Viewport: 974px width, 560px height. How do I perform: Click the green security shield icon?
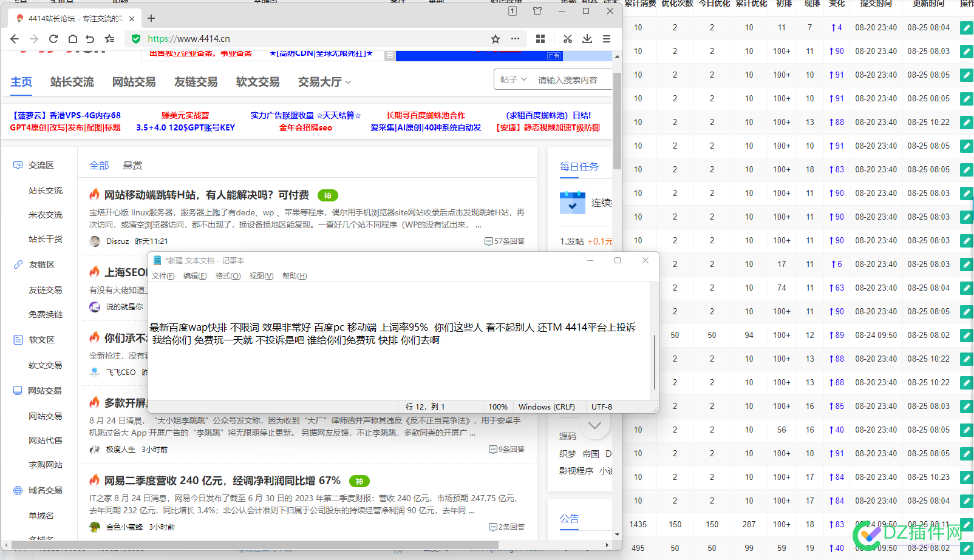(136, 39)
